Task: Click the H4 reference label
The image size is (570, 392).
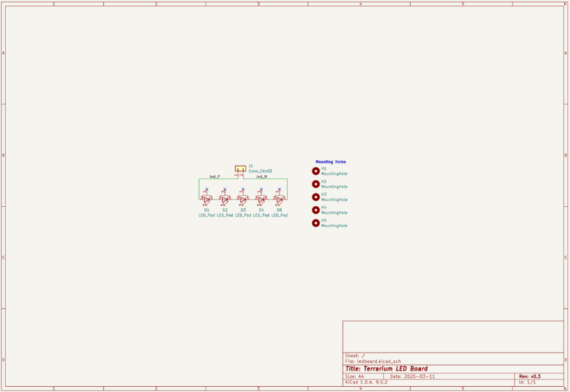Action: [x=324, y=207]
